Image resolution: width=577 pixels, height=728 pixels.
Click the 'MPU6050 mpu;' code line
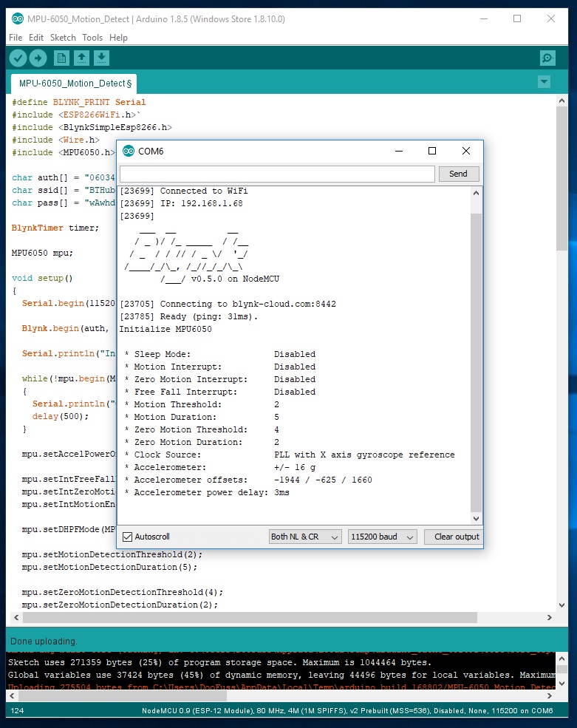coord(42,253)
